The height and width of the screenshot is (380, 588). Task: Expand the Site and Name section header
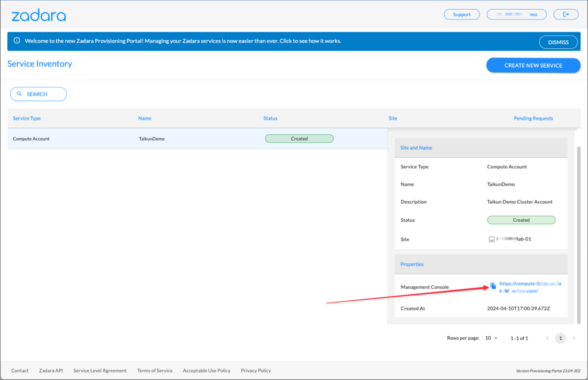pyautogui.click(x=416, y=148)
